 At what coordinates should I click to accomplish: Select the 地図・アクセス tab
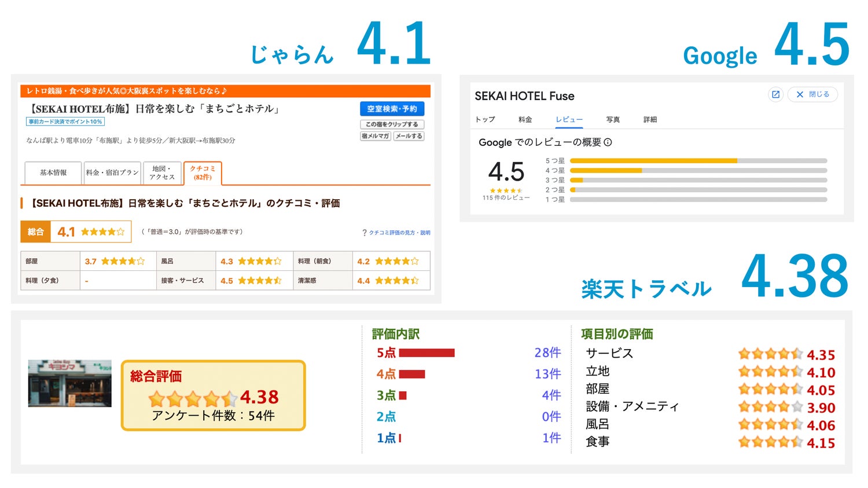pyautogui.click(x=162, y=173)
